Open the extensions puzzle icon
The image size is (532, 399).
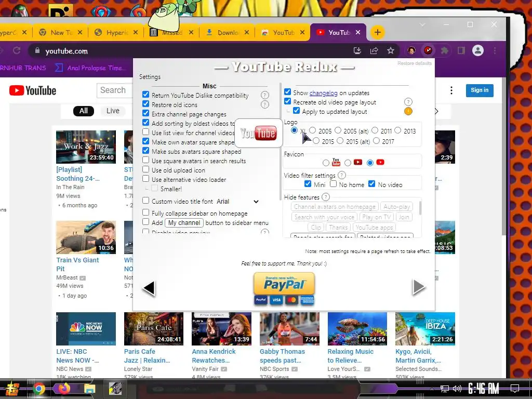click(445, 50)
